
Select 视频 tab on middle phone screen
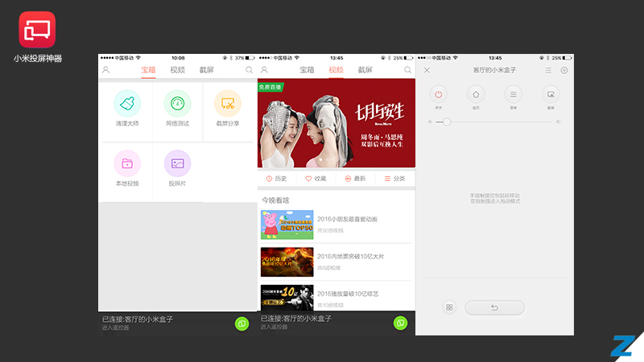(336, 70)
